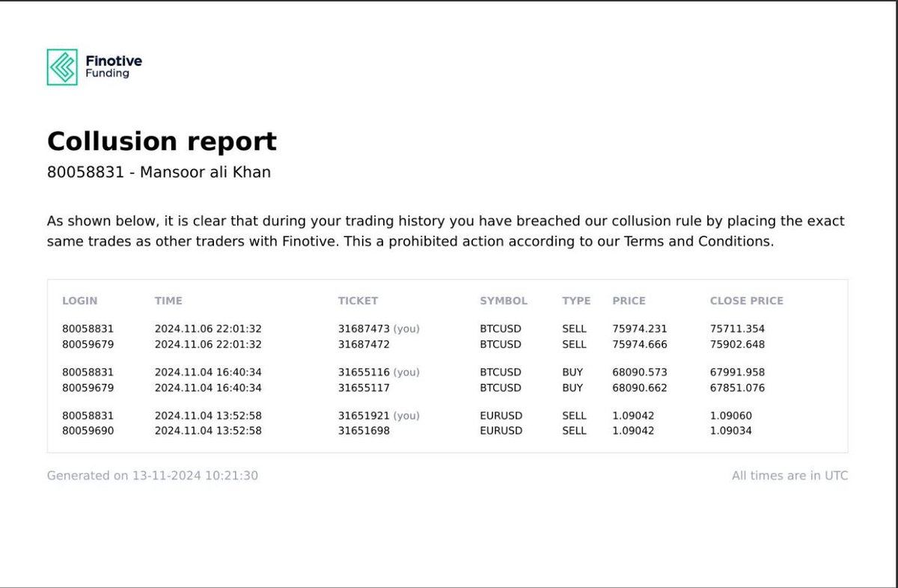Click the TIME column header
Screen dimensions: 898x588
click(x=168, y=301)
